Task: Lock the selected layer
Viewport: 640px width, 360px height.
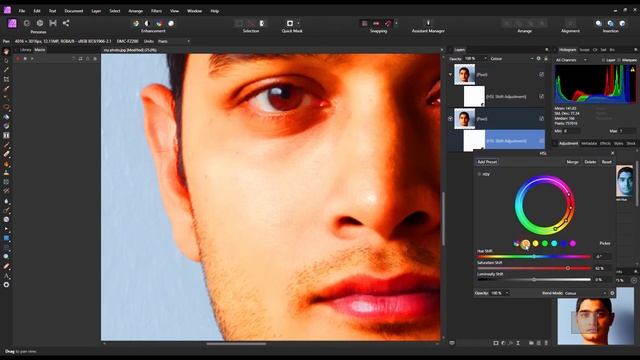Action: tap(546, 59)
